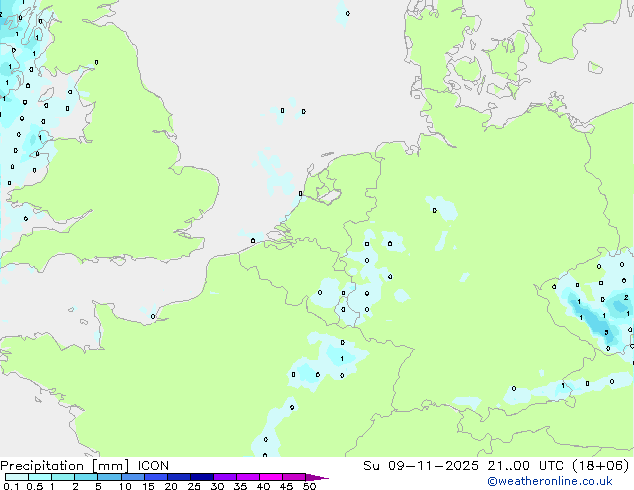
Task: Click the legend tick label 10
Action: 124,487
